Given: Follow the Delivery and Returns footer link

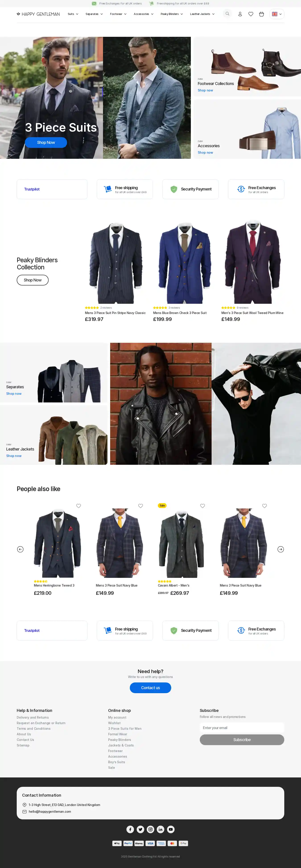Looking at the screenshot, I should [33, 717].
